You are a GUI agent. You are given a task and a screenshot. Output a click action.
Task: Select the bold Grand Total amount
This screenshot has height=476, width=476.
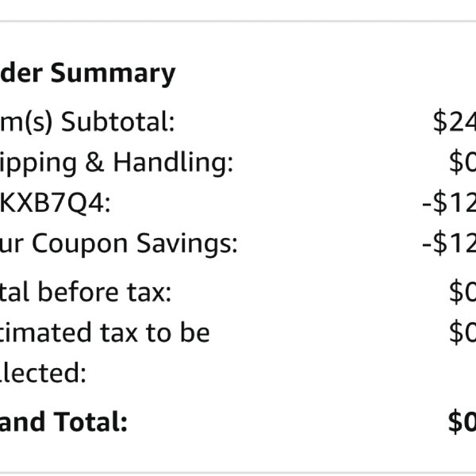tap(462, 422)
